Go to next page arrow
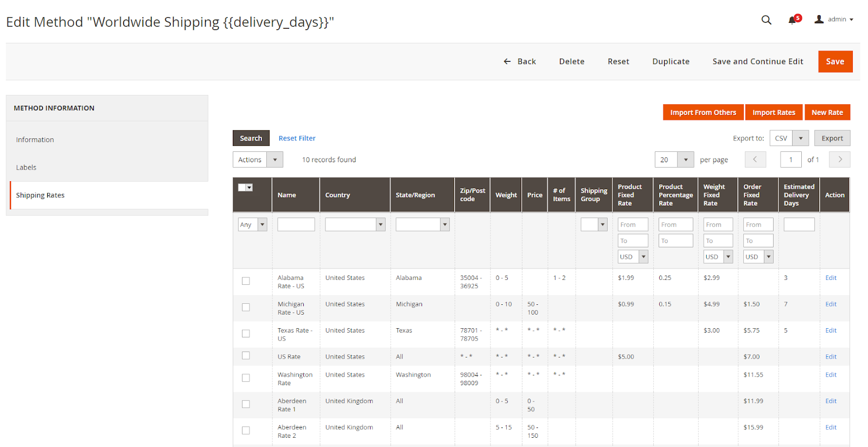The image size is (868, 447). click(x=840, y=159)
